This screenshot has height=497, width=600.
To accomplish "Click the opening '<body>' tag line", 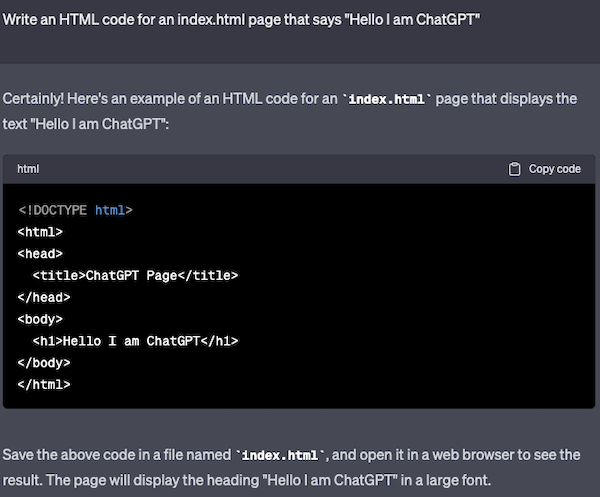I will pos(40,319).
